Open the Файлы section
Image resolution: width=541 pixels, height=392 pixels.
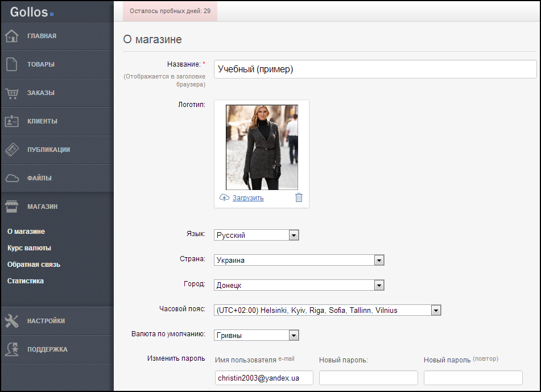click(39, 178)
